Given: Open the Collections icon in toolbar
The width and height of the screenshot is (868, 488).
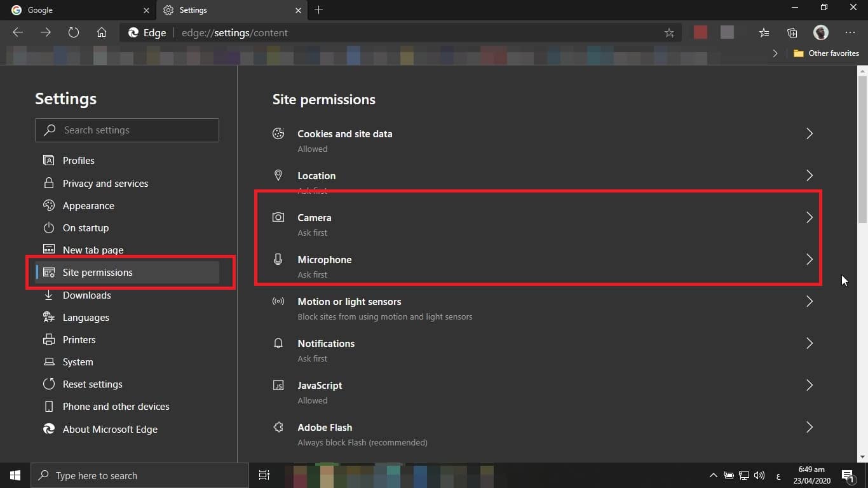Looking at the screenshot, I should (x=792, y=33).
